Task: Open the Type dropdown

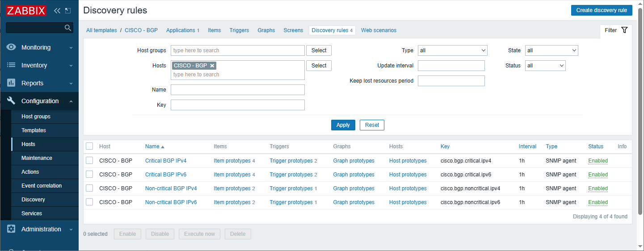Action: (x=452, y=50)
